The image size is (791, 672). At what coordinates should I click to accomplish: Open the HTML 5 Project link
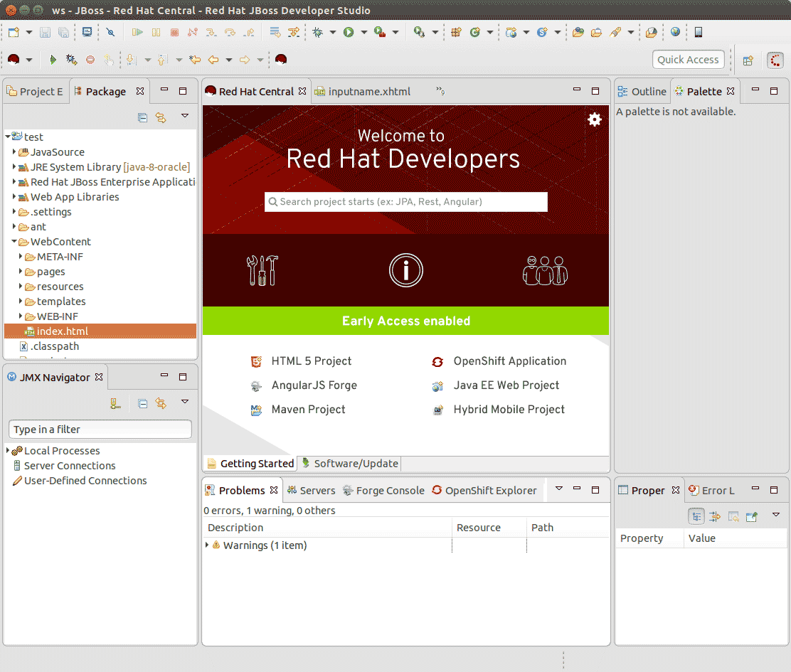point(311,361)
